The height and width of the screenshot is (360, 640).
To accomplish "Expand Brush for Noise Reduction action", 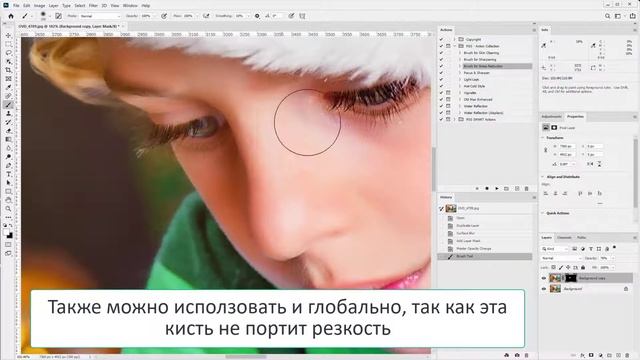I will (460, 66).
